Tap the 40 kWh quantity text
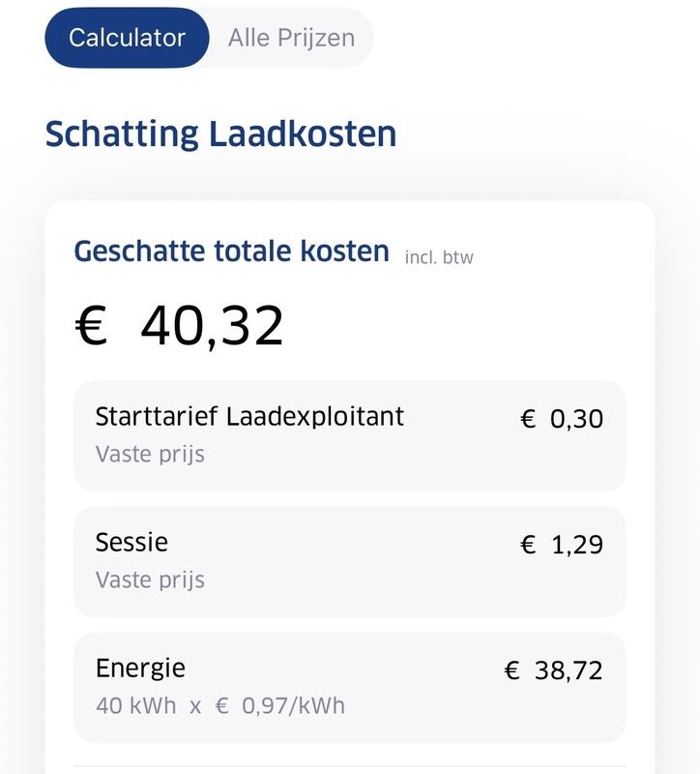 (136, 705)
